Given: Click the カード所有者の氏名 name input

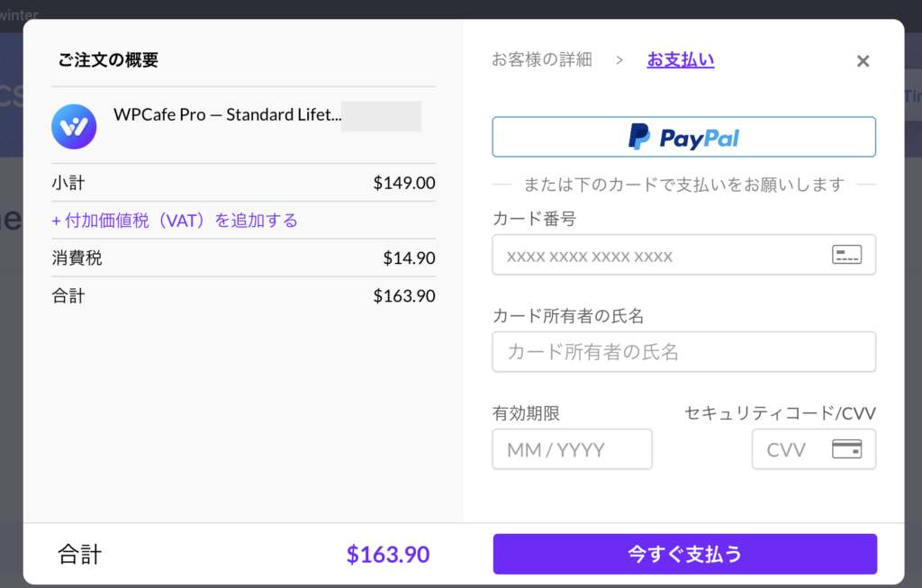Looking at the screenshot, I should pyautogui.click(x=683, y=351).
